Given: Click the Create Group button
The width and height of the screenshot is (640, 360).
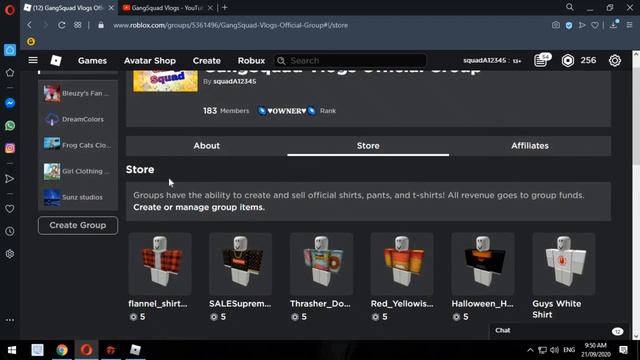Looking at the screenshot, I should 78,225.
